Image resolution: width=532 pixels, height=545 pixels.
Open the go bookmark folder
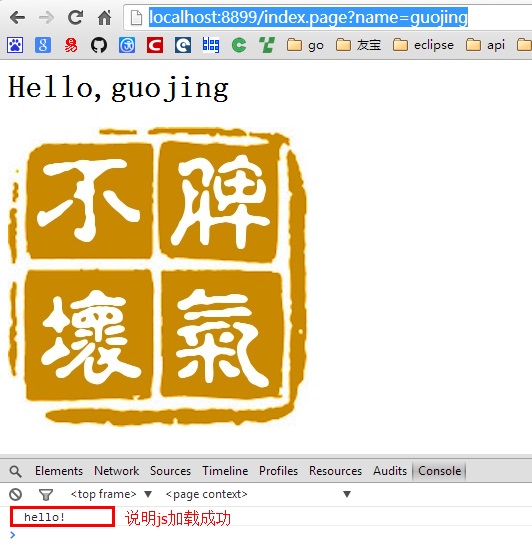click(305, 45)
